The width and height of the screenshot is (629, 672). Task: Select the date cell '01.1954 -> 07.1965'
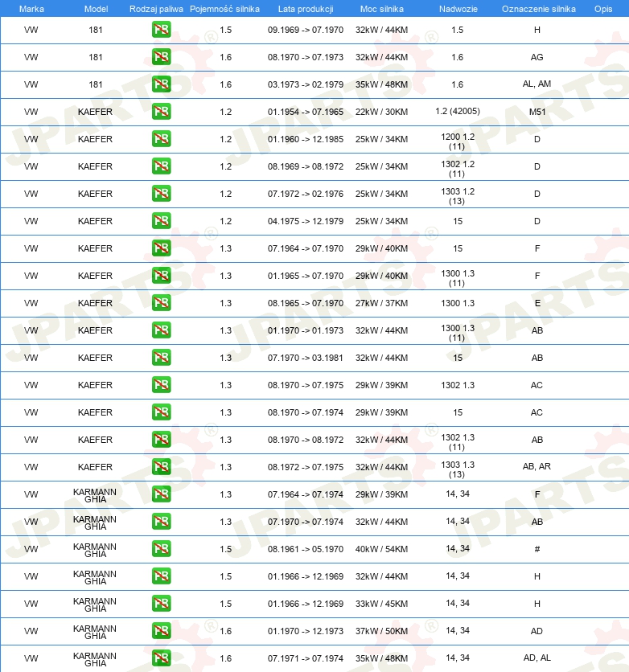click(306, 112)
